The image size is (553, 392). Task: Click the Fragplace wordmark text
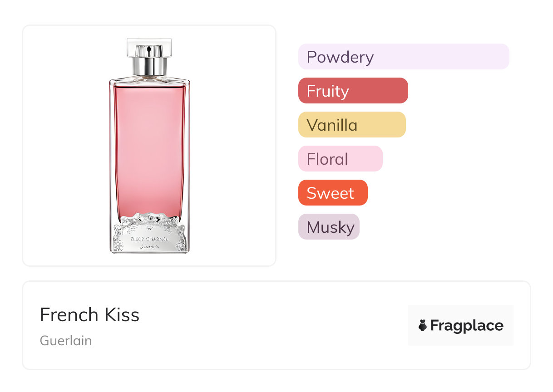tap(467, 325)
